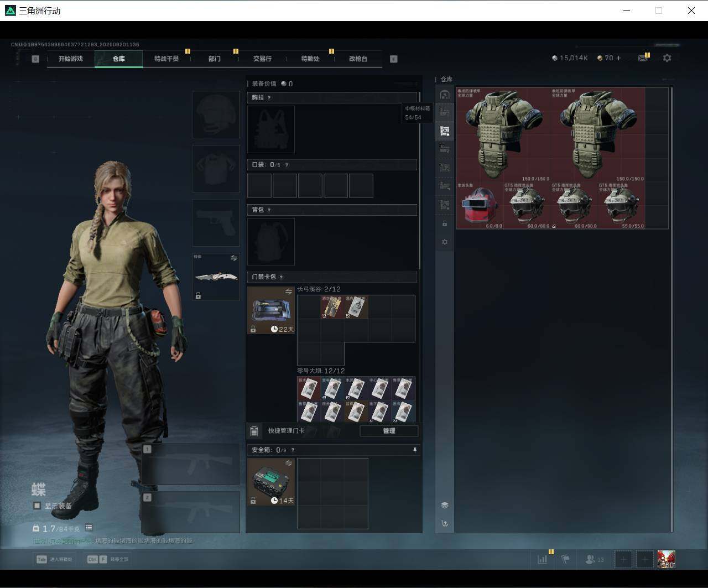Screen dimensions: 708x588
Task: Swap the safe box with its arrows icon
Action: 288,463
